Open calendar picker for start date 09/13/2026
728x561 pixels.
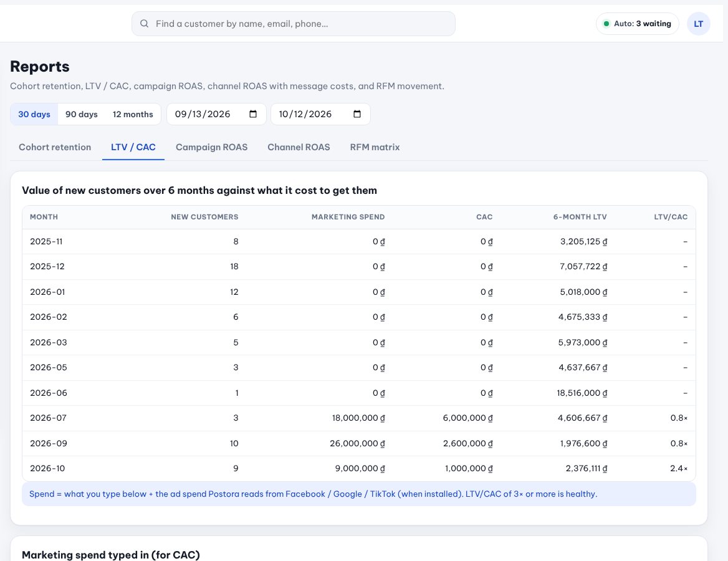click(253, 114)
